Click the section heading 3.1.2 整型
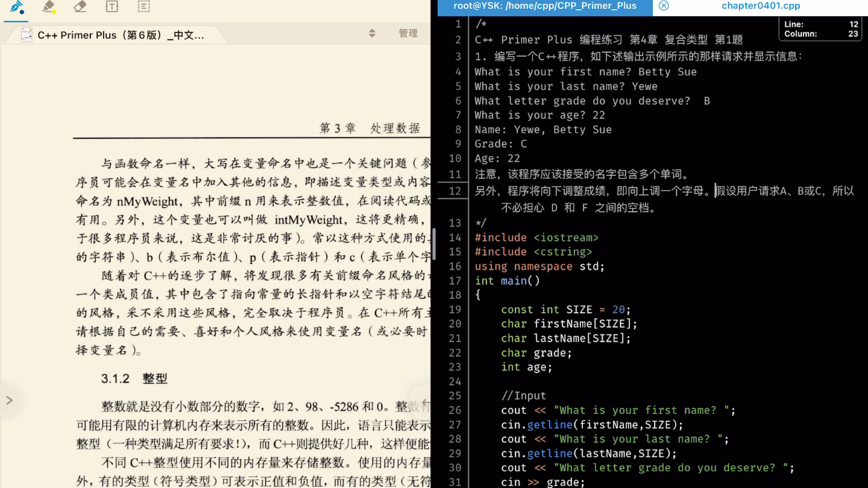This screenshot has height=488, width=868. [134, 379]
